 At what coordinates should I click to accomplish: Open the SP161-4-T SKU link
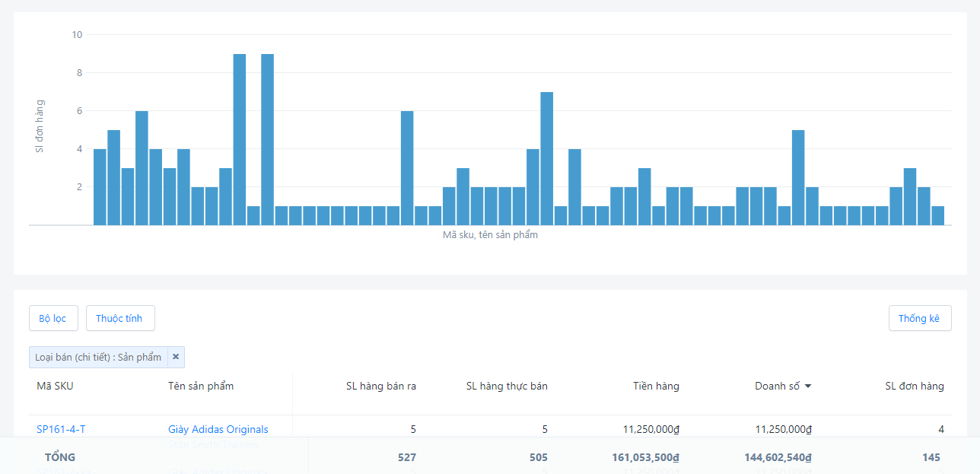[61, 429]
